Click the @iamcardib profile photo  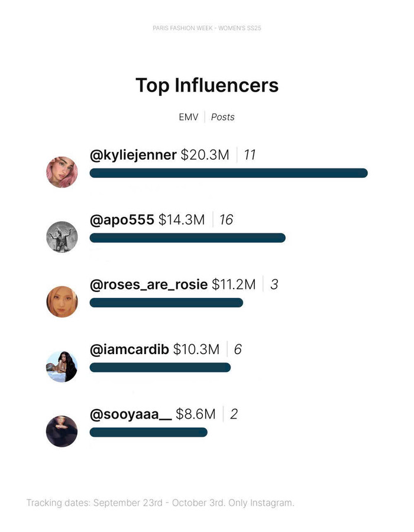coord(62,366)
